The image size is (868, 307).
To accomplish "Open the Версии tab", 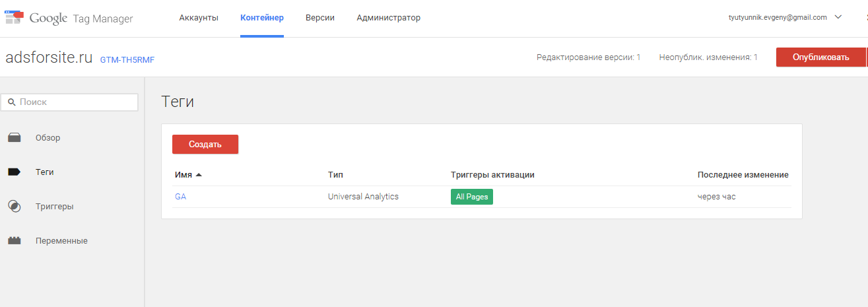I will tap(320, 18).
